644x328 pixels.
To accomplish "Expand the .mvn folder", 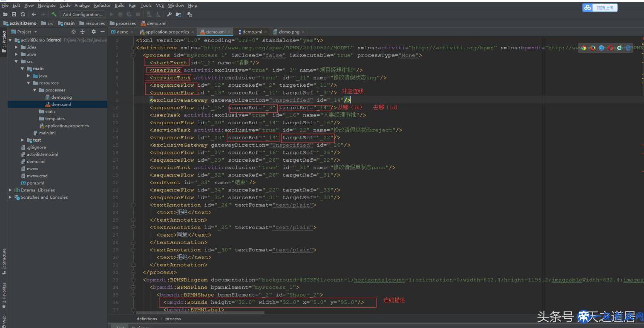I will click(17, 54).
